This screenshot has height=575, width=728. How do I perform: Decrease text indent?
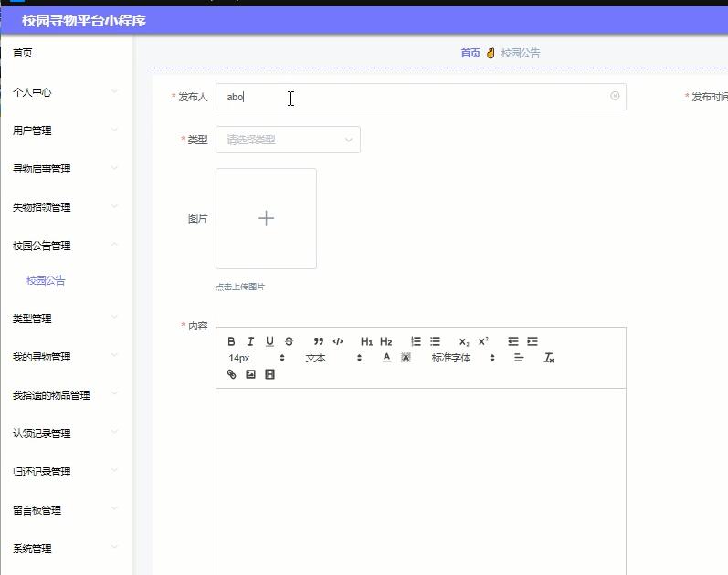[513, 341]
